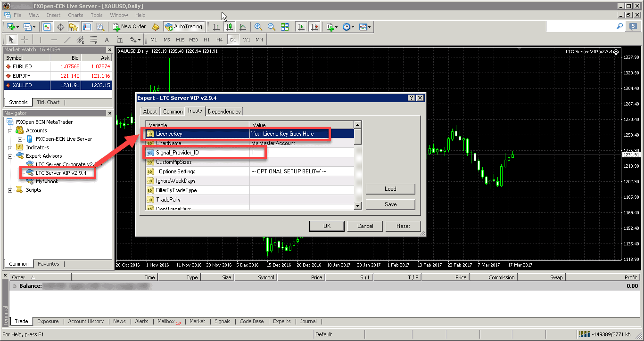The height and width of the screenshot is (341, 644).
Task: Select the text 'A' drawing tool
Action: point(107,40)
